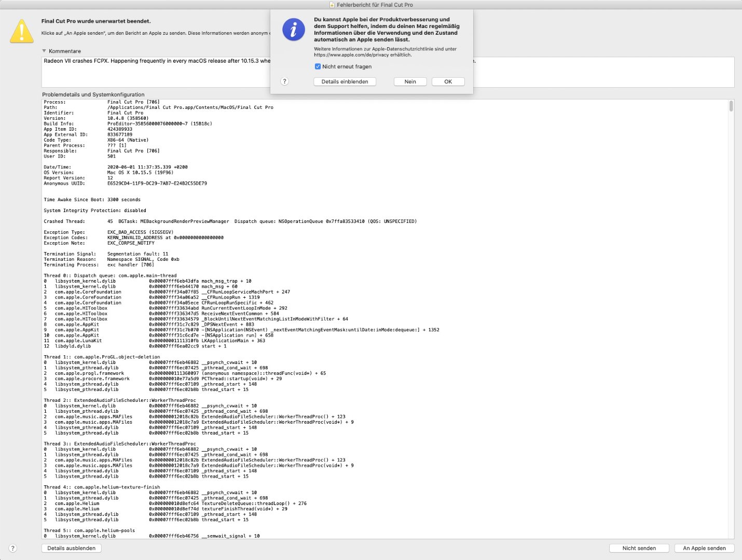Click the 'Date/Time: 2020-06-01' line
Screen dimensions: 742x560
(116, 167)
